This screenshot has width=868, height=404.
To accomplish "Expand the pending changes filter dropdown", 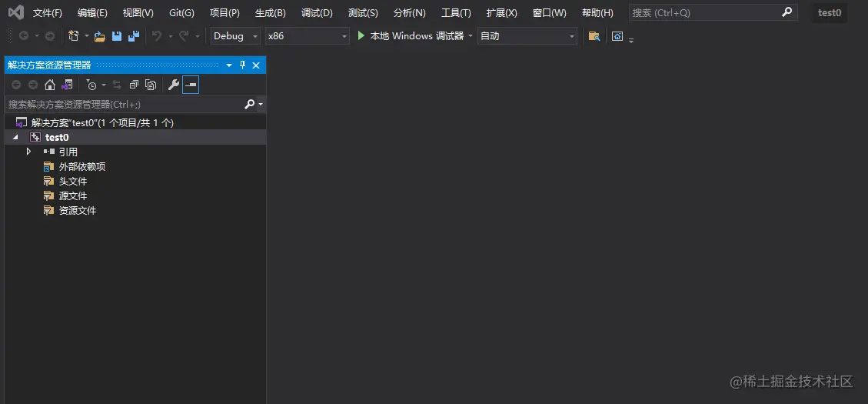I will tap(104, 85).
